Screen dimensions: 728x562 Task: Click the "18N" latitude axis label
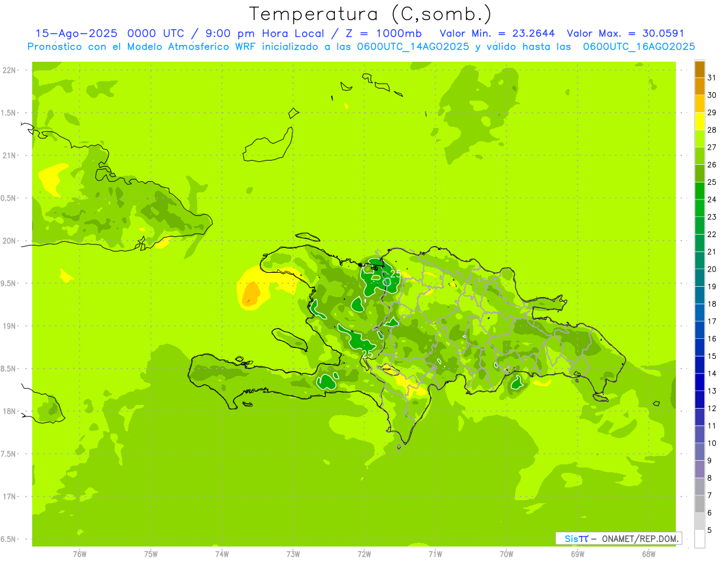[x=10, y=412]
